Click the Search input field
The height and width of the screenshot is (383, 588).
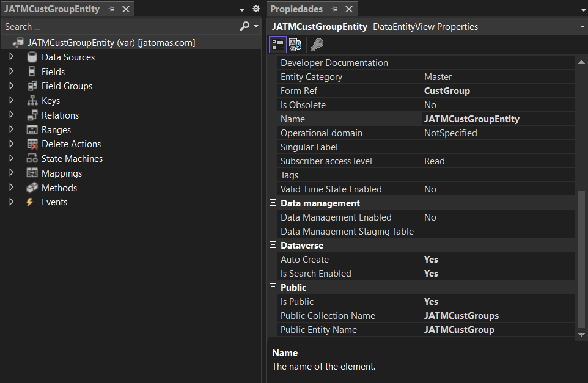[x=120, y=27]
